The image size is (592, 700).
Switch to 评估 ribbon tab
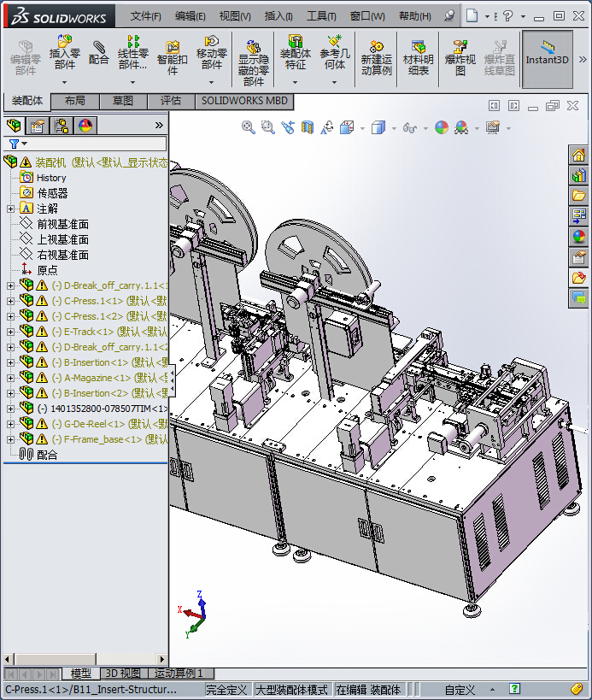coord(171,101)
